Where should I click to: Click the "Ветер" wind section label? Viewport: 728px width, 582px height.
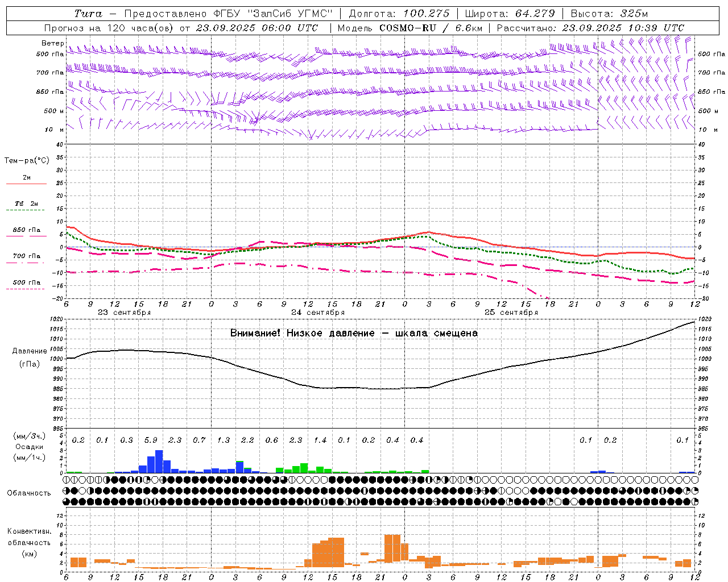coord(53,43)
